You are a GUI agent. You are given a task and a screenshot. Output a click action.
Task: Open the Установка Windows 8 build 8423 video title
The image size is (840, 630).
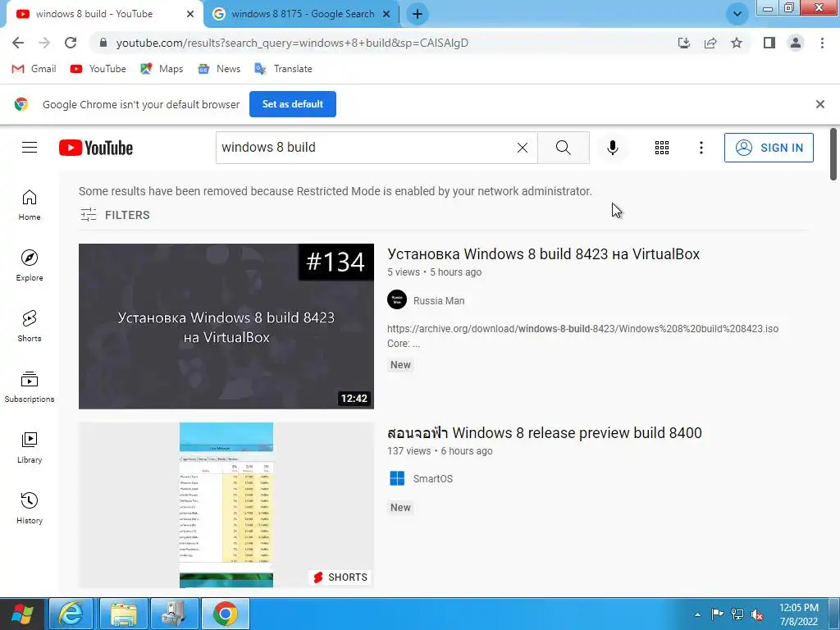click(x=543, y=254)
